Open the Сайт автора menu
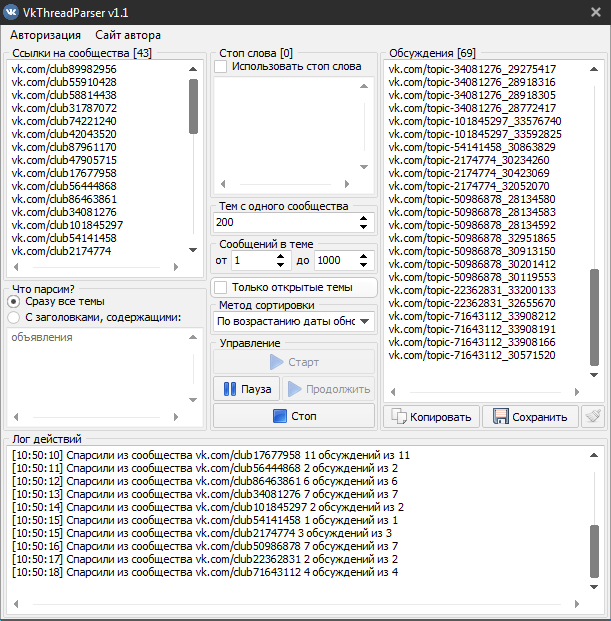This screenshot has width=611, height=621. 128,35
